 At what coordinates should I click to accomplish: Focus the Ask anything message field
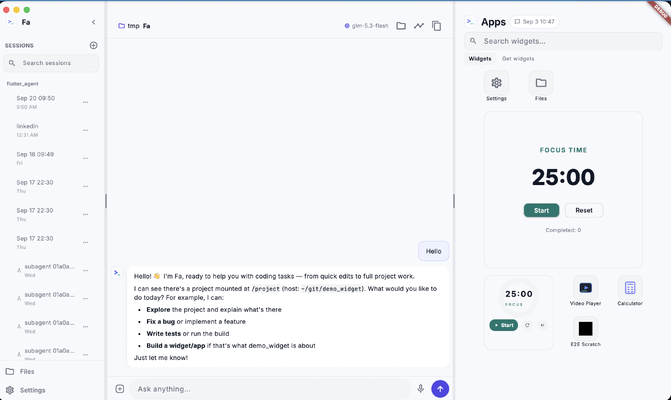[x=270, y=389]
